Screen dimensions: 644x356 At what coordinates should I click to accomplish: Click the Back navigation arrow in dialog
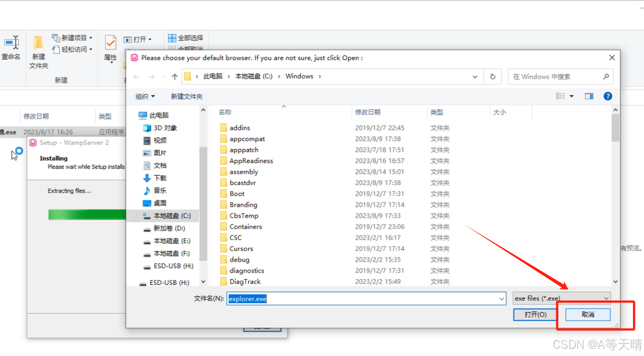[136, 77]
